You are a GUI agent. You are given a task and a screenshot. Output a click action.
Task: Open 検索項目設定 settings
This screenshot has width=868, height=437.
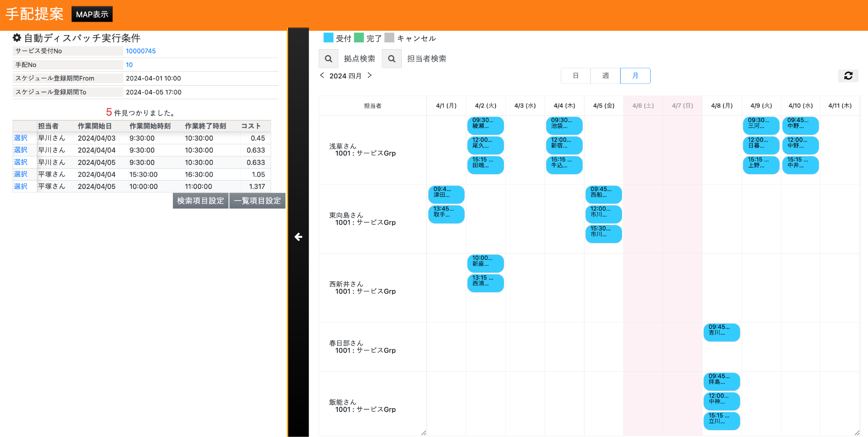click(x=200, y=201)
